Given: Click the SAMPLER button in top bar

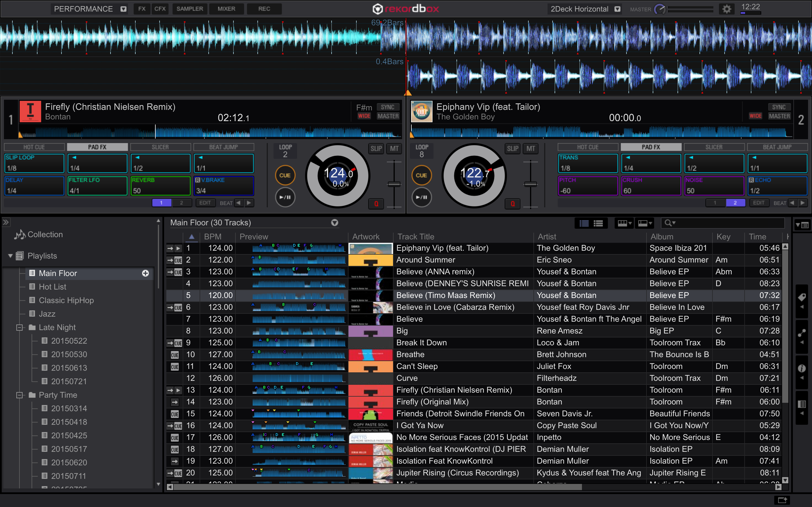Looking at the screenshot, I should 189,9.
